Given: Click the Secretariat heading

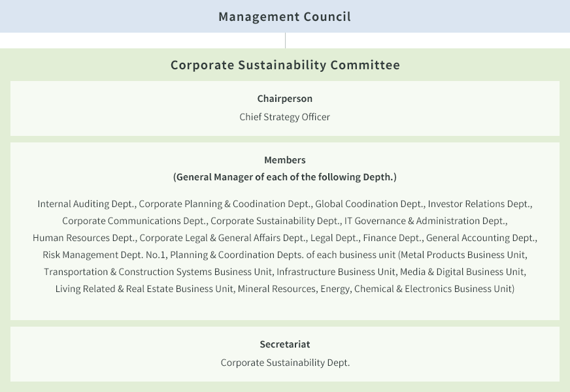Looking at the screenshot, I should [x=284, y=344].
